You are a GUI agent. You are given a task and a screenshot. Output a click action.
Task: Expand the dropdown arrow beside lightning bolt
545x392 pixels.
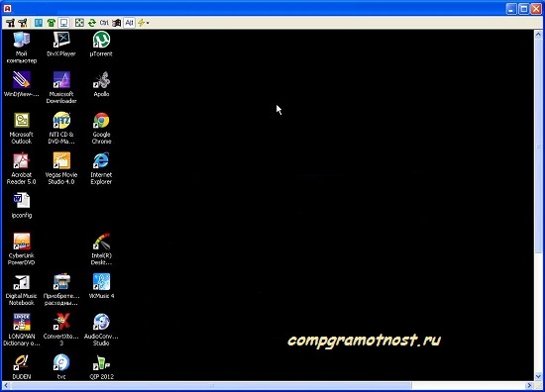148,24
